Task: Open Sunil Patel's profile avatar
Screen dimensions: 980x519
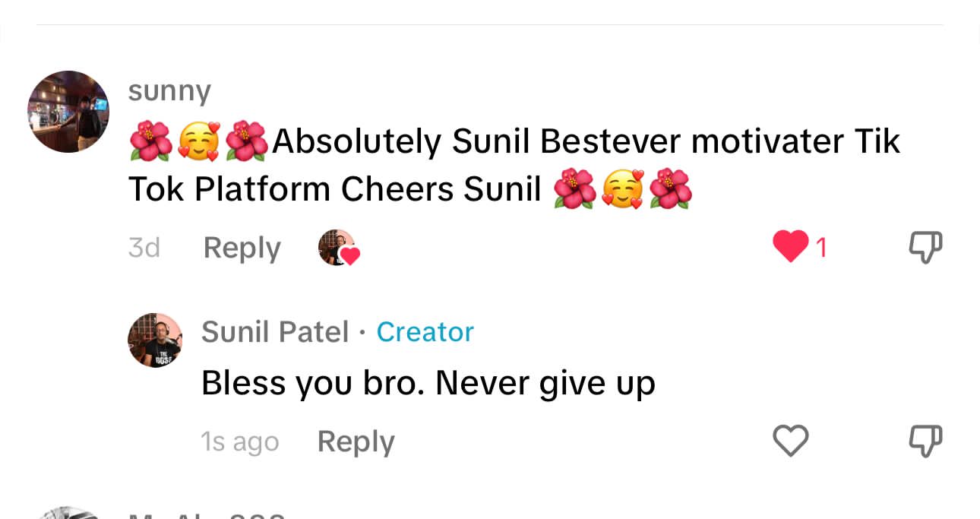Action: coord(155,340)
